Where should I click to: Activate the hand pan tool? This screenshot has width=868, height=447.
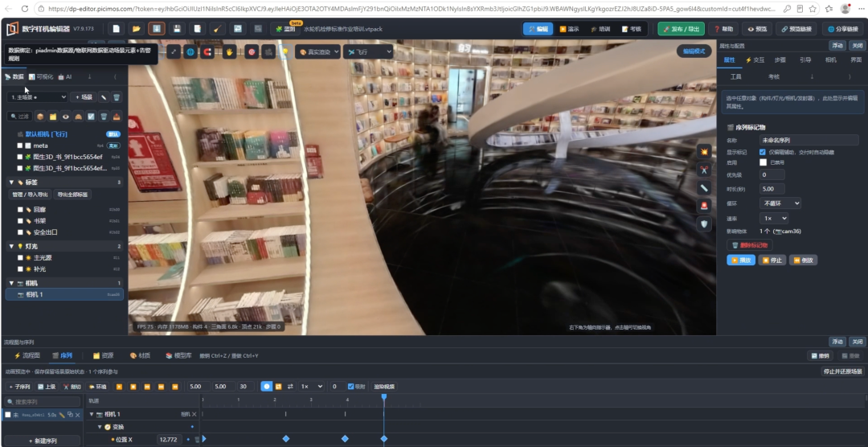[x=230, y=52]
